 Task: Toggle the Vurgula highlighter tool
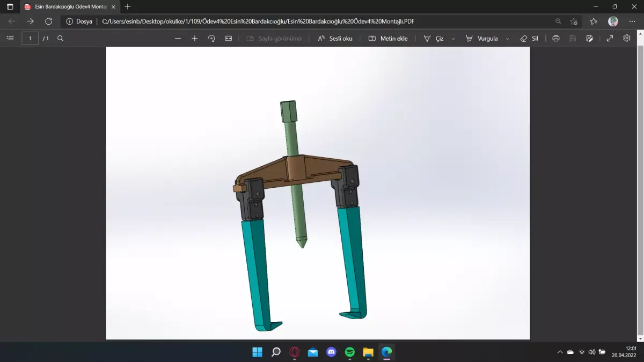(x=482, y=38)
